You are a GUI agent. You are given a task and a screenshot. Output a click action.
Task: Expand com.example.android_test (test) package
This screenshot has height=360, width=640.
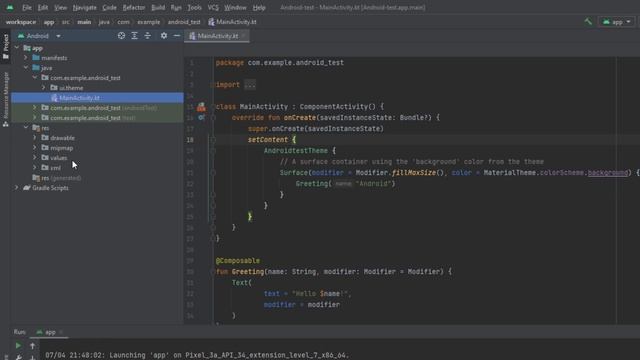[35, 118]
